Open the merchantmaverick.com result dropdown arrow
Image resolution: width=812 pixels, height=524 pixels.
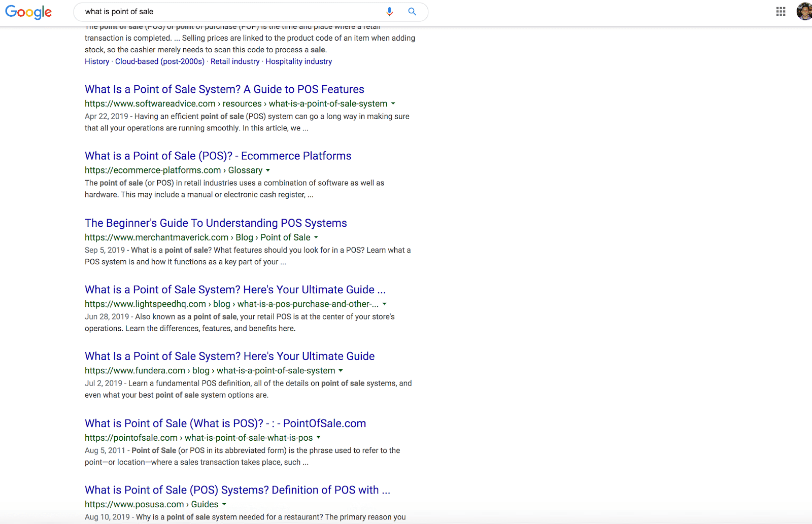pos(316,237)
